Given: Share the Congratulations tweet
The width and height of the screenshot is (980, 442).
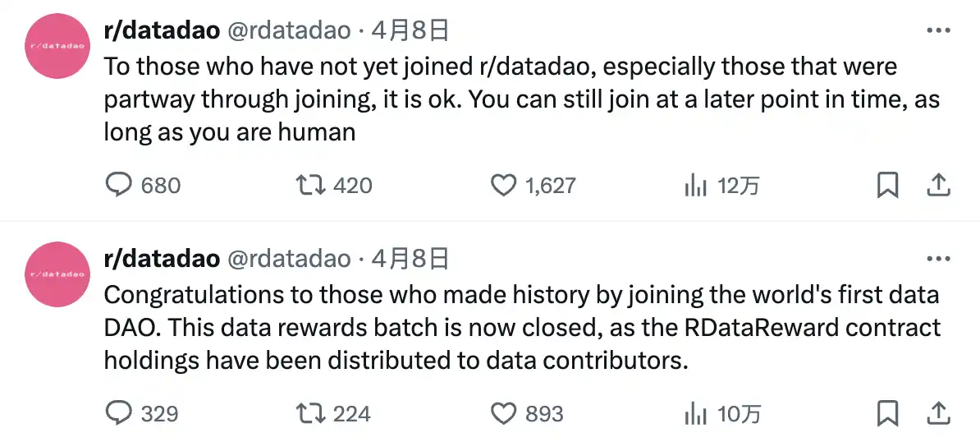Looking at the screenshot, I should (937, 413).
